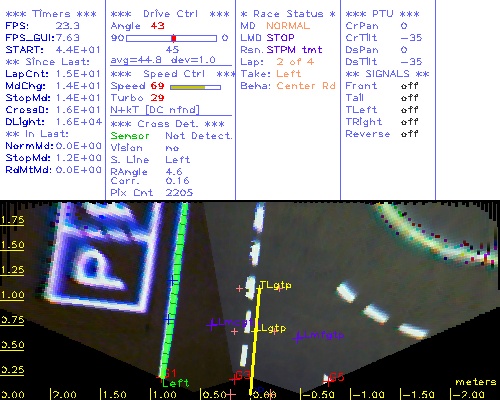This screenshot has height=400, width=500.
Task: Click the red G3 marker
Action: tap(243, 375)
